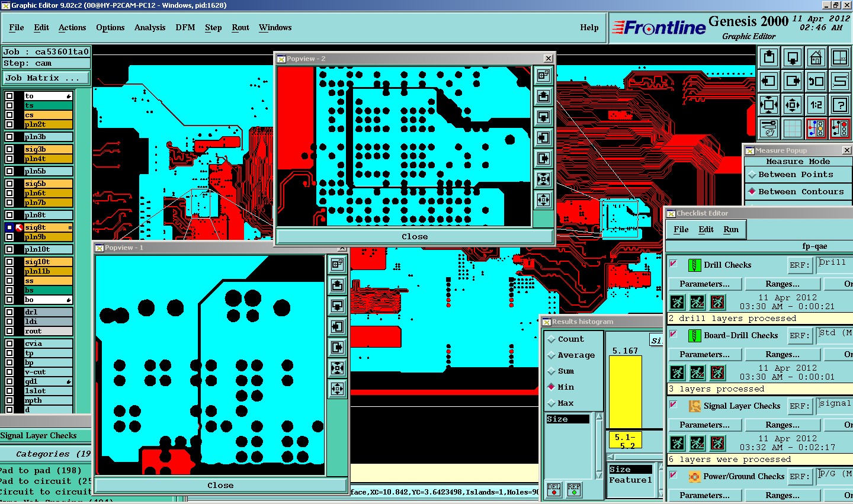
Task: Select Size entry in histogram list
Action: (x=567, y=419)
